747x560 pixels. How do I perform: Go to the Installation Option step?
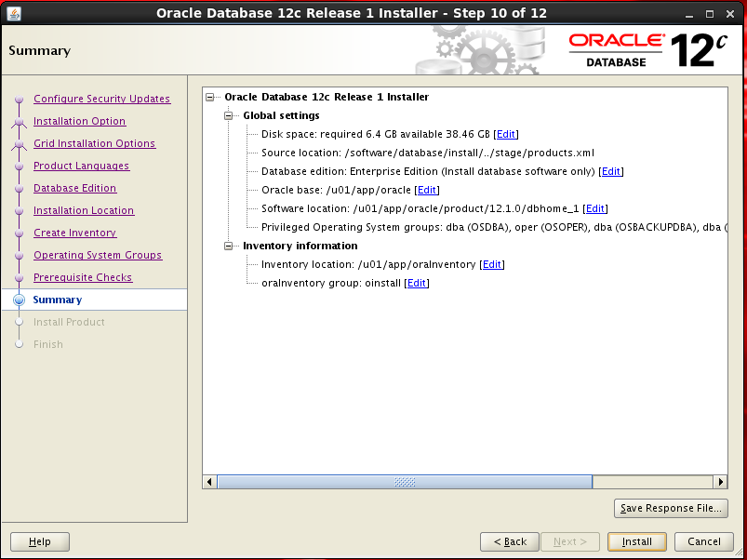click(x=80, y=121)
